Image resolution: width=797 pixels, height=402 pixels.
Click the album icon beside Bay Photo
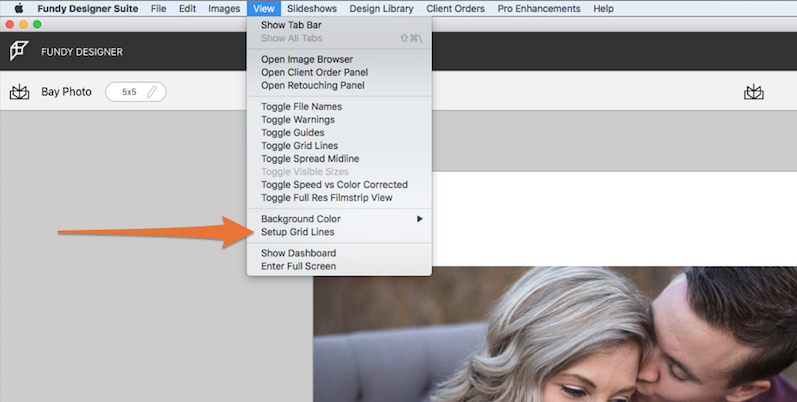tap(19, 92)
